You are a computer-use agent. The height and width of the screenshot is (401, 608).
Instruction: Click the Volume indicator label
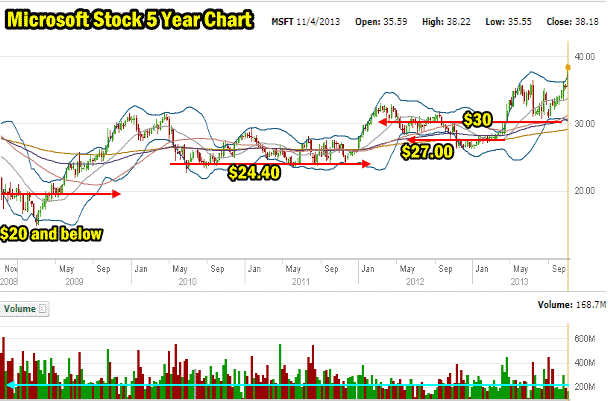[20, 309]
